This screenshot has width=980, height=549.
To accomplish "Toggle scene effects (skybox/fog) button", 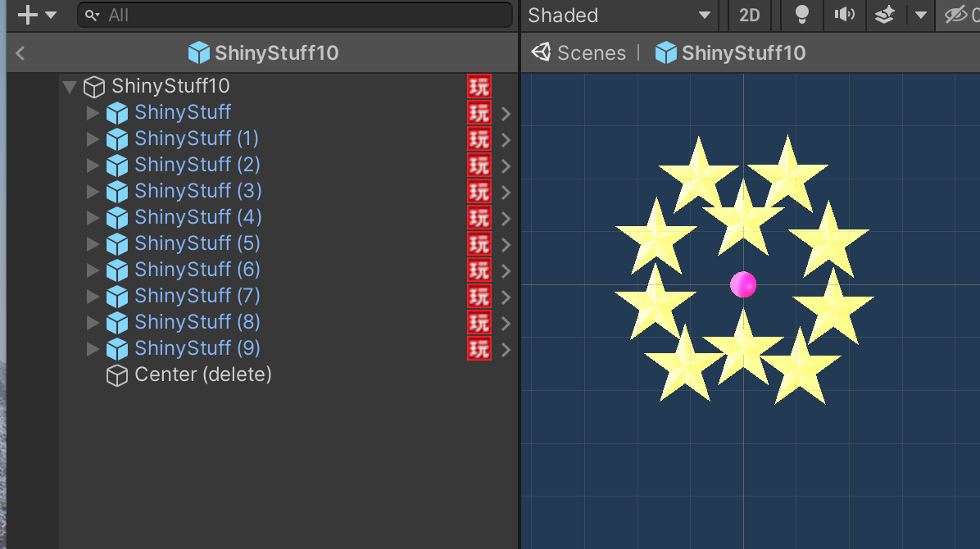I will click(x=884, y=15).
